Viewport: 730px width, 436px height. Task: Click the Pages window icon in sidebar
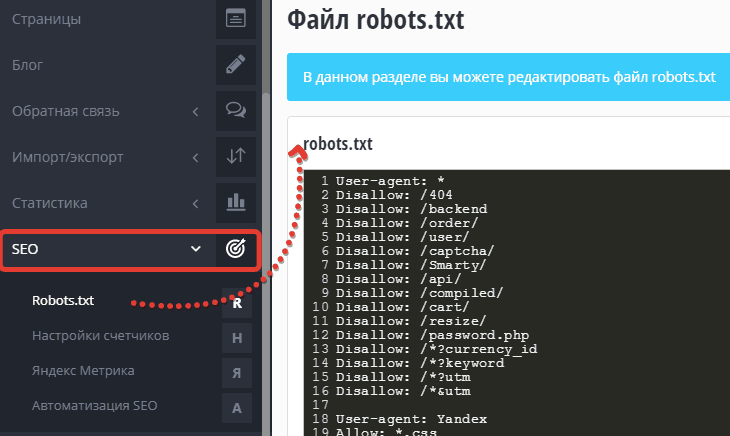236,19
